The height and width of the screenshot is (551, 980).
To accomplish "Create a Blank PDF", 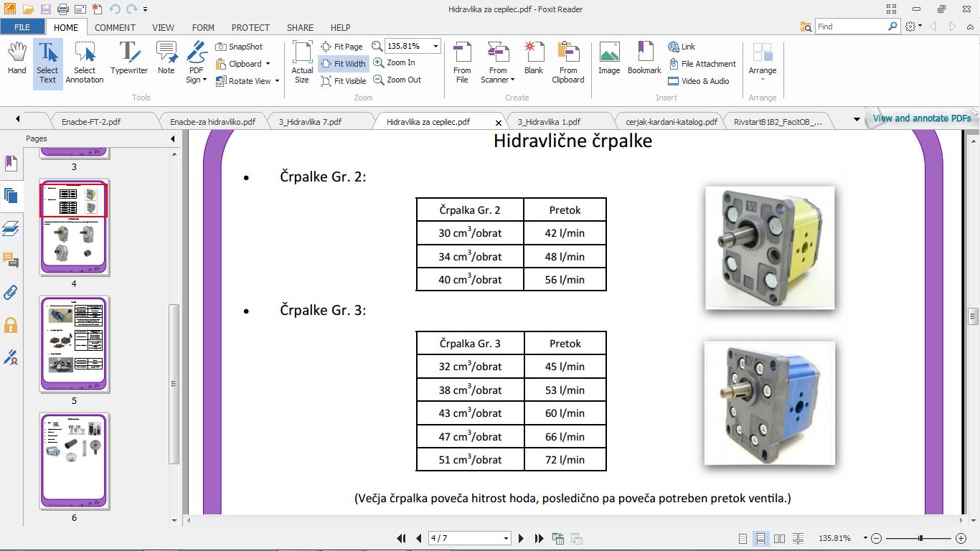I will tap(534, 59).
